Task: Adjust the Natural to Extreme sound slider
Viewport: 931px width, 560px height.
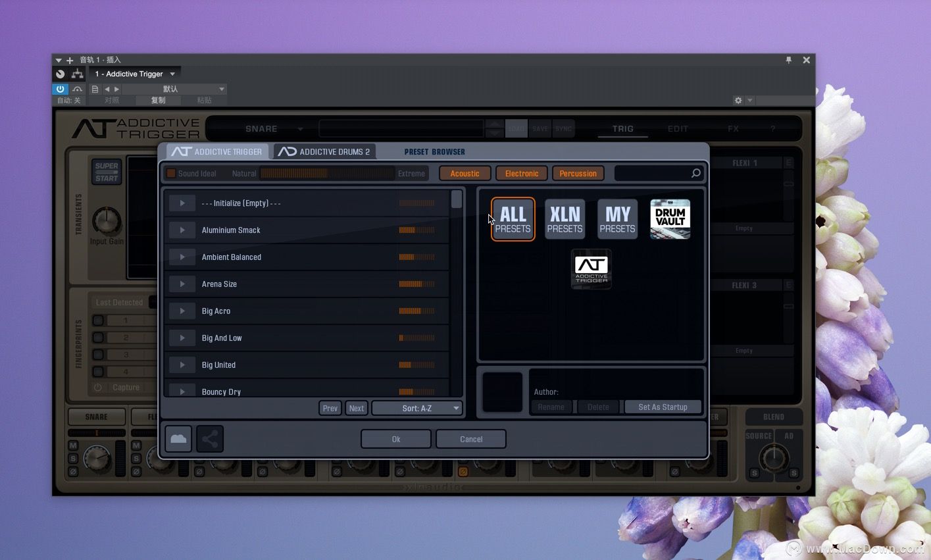Action: pyautogui.click(x=327, y=173)
